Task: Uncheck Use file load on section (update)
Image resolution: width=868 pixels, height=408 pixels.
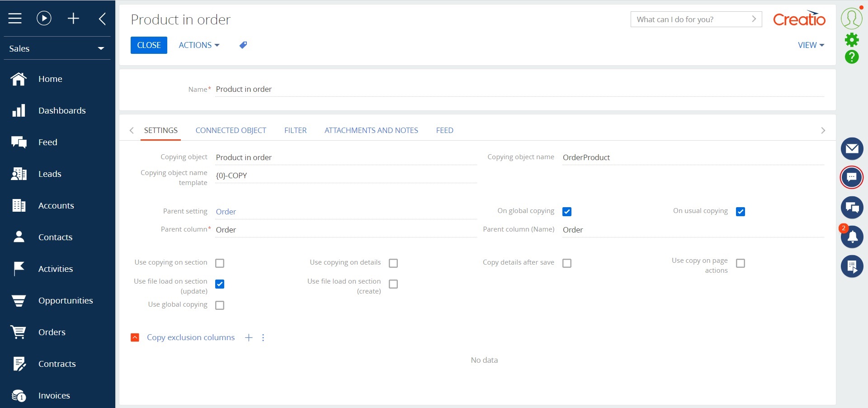Action: [220, 284]
